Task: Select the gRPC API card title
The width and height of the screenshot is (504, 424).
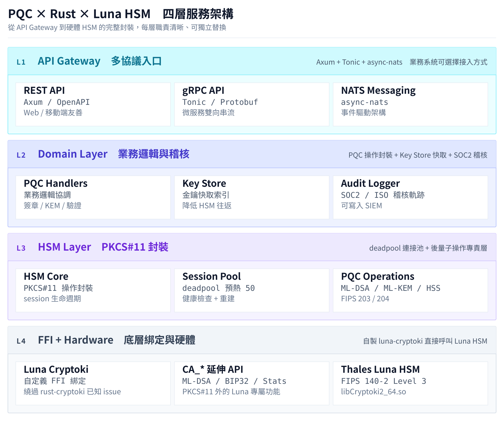Action: [203, 90]
